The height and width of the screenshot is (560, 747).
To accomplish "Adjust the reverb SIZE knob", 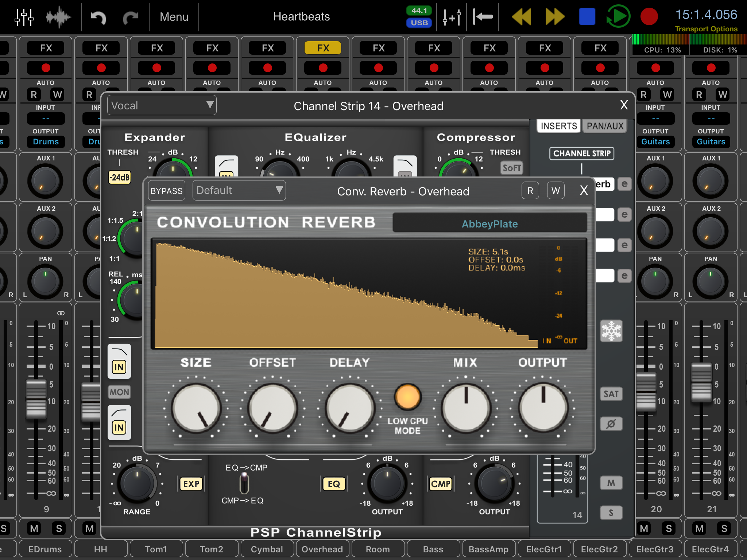I will click(x=196, y=408).
